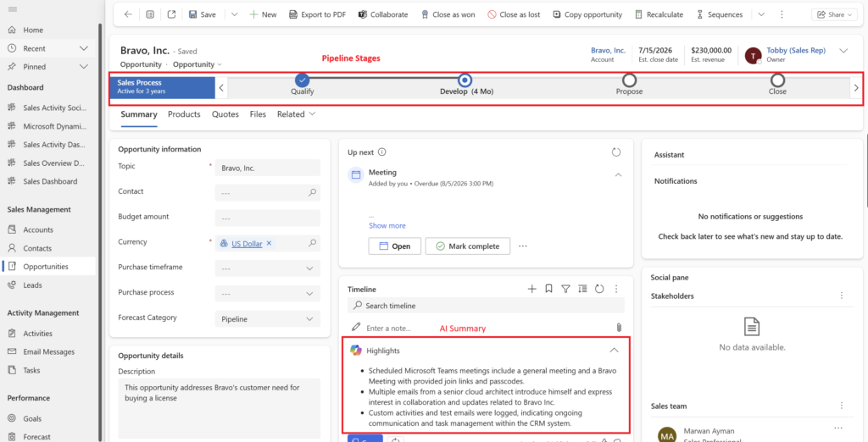This screenshot has height=442, width=868.
Task: Remove US Dollar currency value
Action: point(269,243)
